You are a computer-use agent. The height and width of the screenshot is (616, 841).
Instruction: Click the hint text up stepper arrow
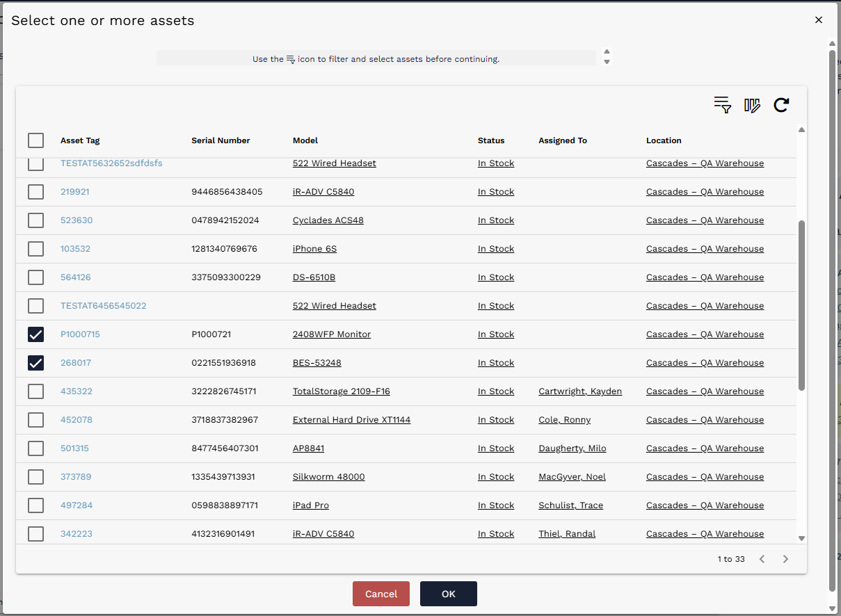[607, 51]
